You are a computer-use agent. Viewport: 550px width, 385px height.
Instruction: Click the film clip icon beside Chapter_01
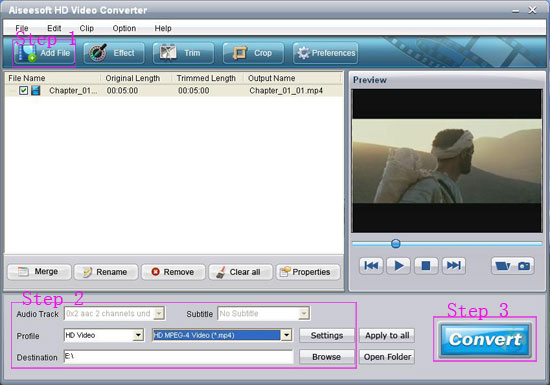click(x=35, y=91)
